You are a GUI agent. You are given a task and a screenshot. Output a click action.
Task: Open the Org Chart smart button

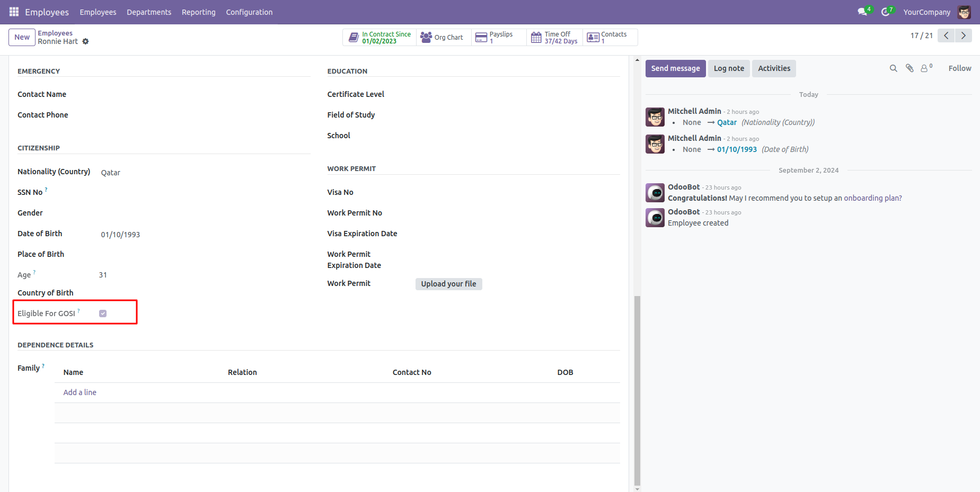click(x=443, y=38)
